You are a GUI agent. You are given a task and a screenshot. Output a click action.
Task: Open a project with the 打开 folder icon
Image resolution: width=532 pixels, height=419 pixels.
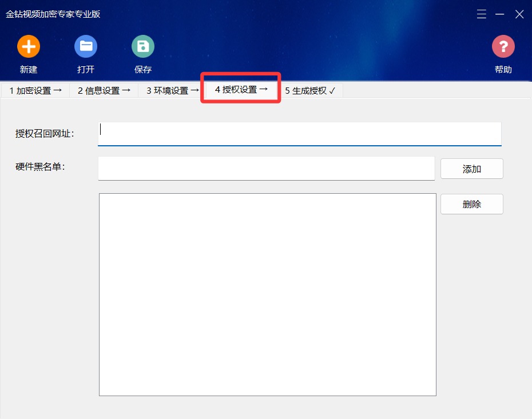point(86,46)
